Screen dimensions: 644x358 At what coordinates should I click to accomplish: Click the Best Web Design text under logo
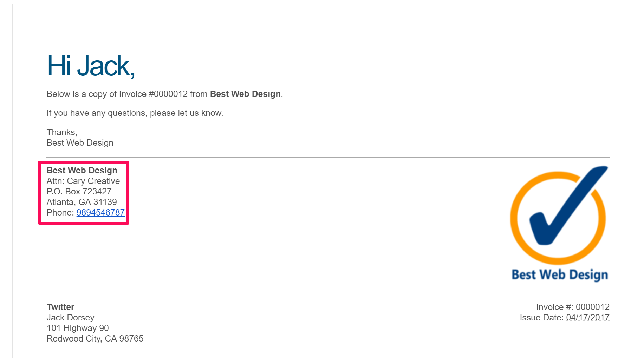[560, 275]
